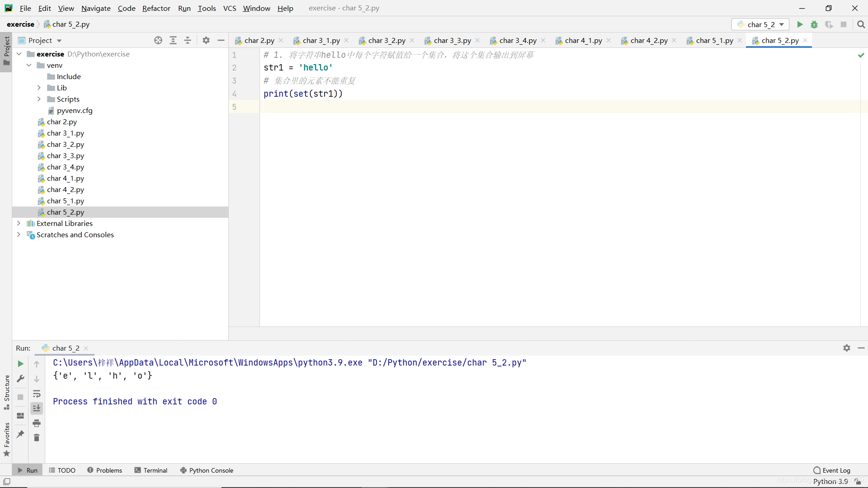Click on the char 5_2.py file in project tree
This screenshot has height=488, width=868.
(x=66, y=211)
